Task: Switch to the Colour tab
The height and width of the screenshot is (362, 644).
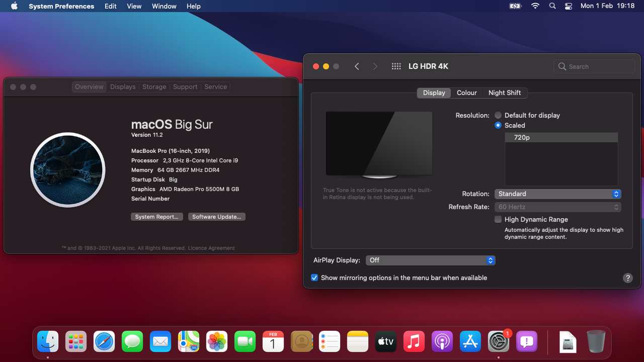Action: point(467,93)
